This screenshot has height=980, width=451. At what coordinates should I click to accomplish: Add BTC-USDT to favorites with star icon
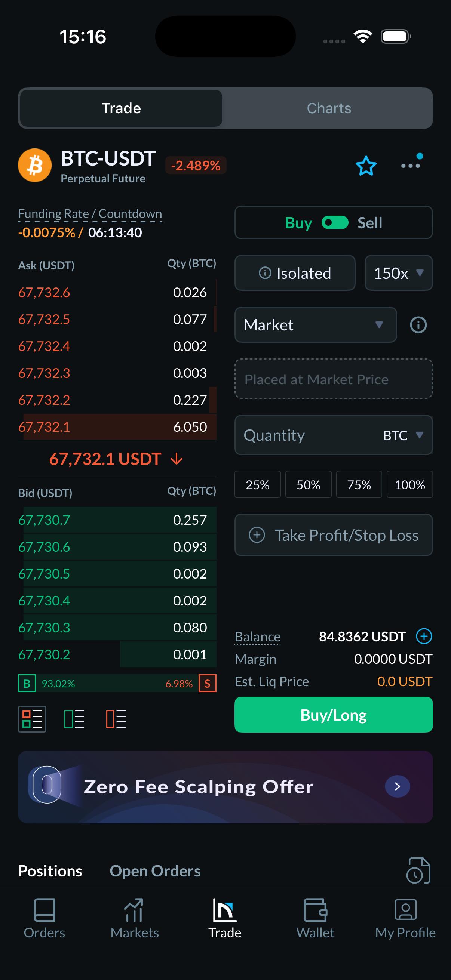coord(366,166)
